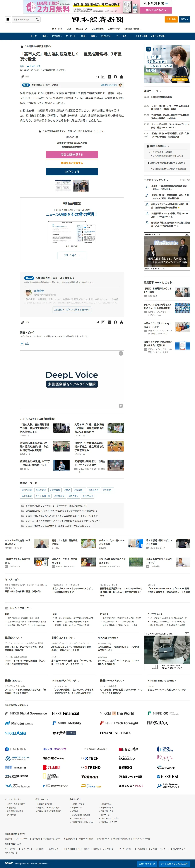
Task: Expand the 速報 menu in the blue bar
Action: coord(45,36)
